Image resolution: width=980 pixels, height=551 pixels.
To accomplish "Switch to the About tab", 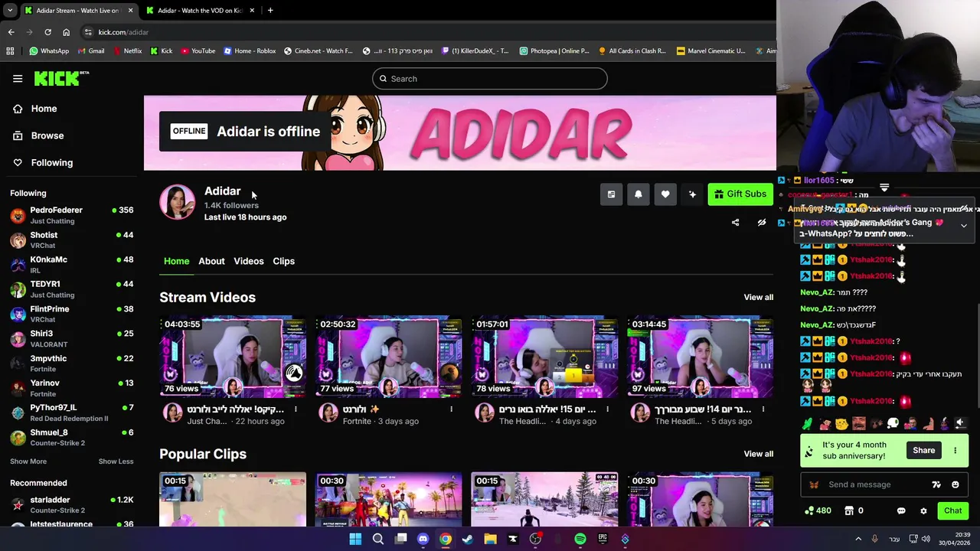I will click(211, 261).
